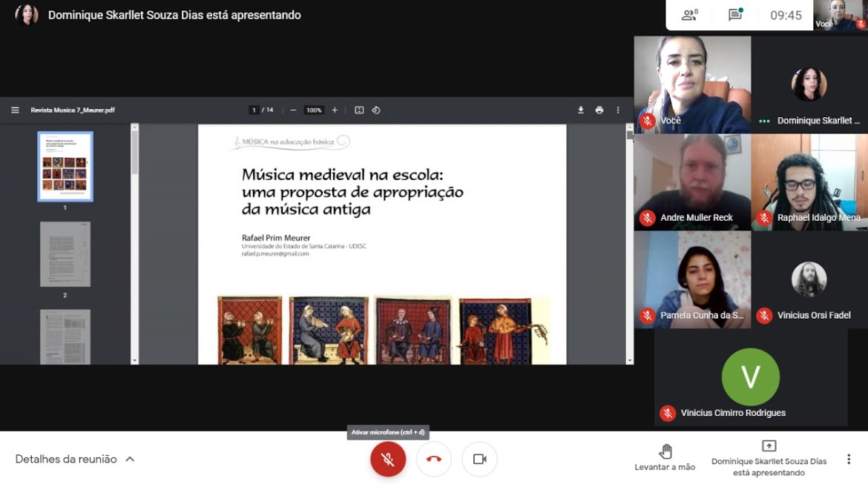The width and height of the screenshot is (868, 487).
Task: Click the PDF zoom out minus button
Action: pos(293,110)
